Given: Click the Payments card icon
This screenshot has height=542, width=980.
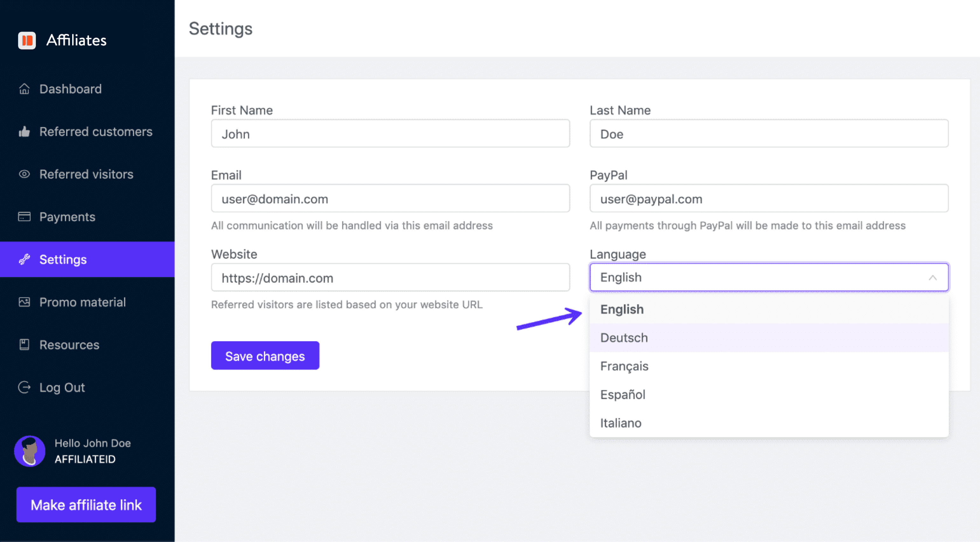Looking at the screenshot, I should point(24,216).
